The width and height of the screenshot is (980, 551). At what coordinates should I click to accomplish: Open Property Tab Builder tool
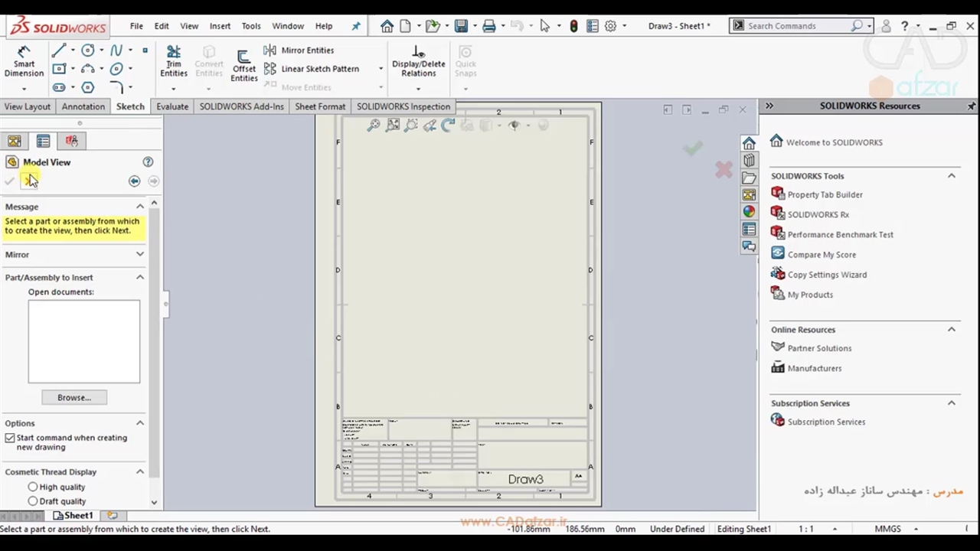[x=825, y=195]
